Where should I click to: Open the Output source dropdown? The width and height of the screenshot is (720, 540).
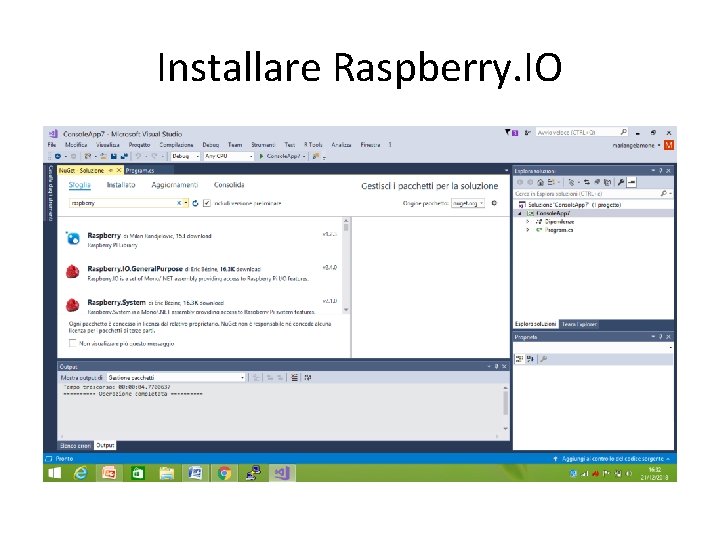click(x=176, y=377)
